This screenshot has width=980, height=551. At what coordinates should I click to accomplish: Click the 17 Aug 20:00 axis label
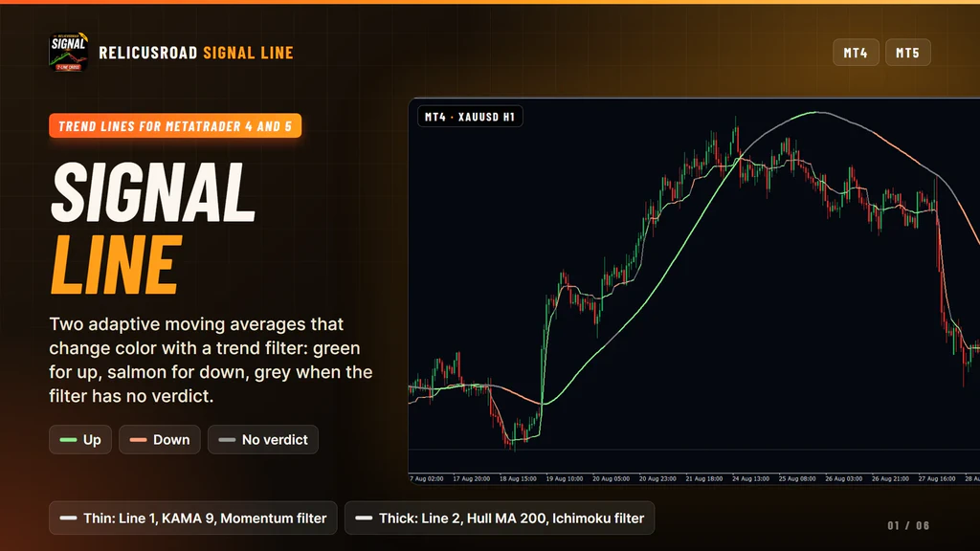[471, 478]
